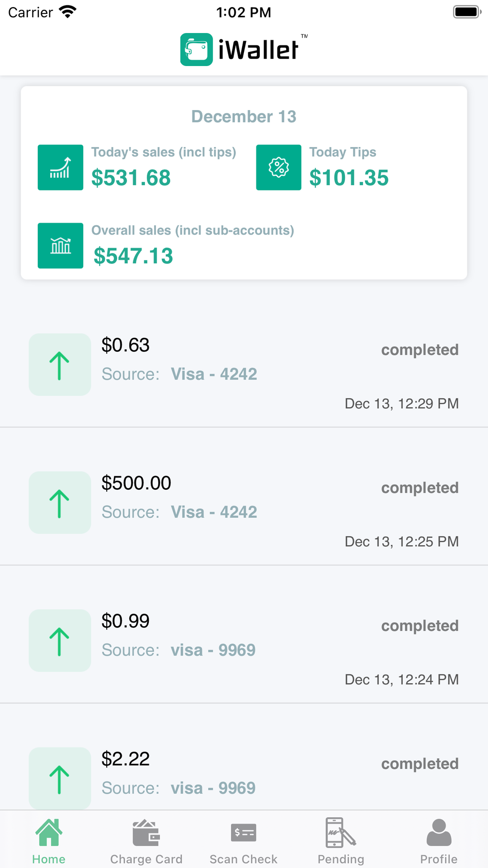Tap the arrow icon of $0.99 transaction
The height and width of the screenshot is (868, 488).
(x=60, y=641)
